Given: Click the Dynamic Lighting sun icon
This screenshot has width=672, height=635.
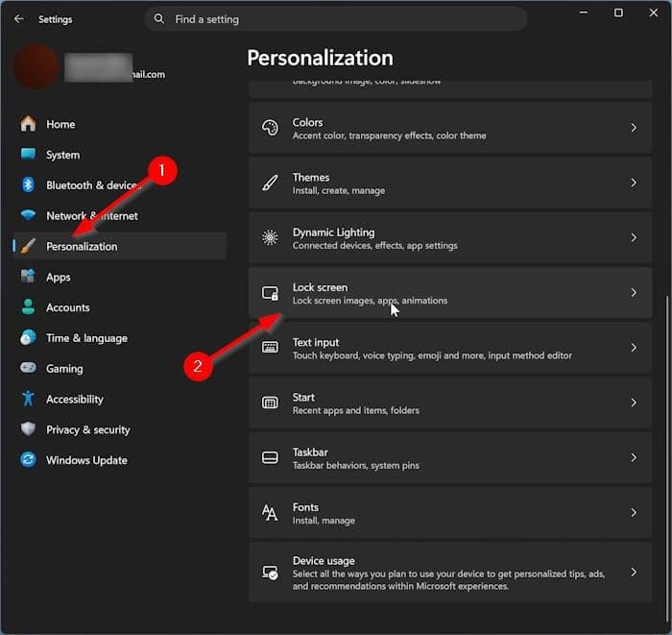Looking at the screenshot, I should 270,237.
